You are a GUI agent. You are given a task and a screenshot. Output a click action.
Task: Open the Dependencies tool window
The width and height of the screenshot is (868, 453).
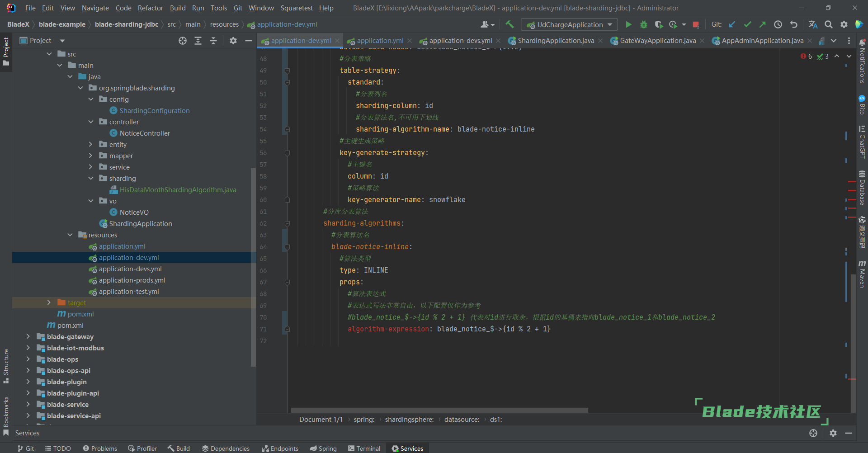click(x=226, y=448)
